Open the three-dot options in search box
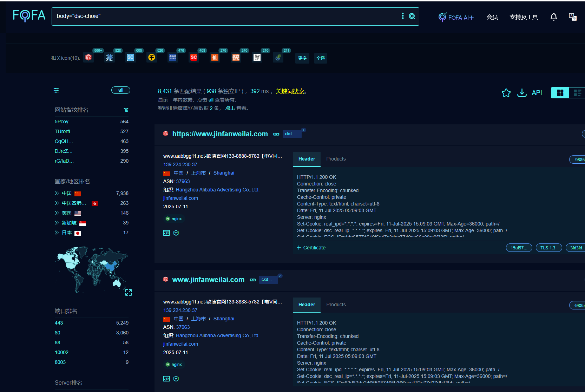The height and width of the screenshot is (392, 585). point(402,16)
